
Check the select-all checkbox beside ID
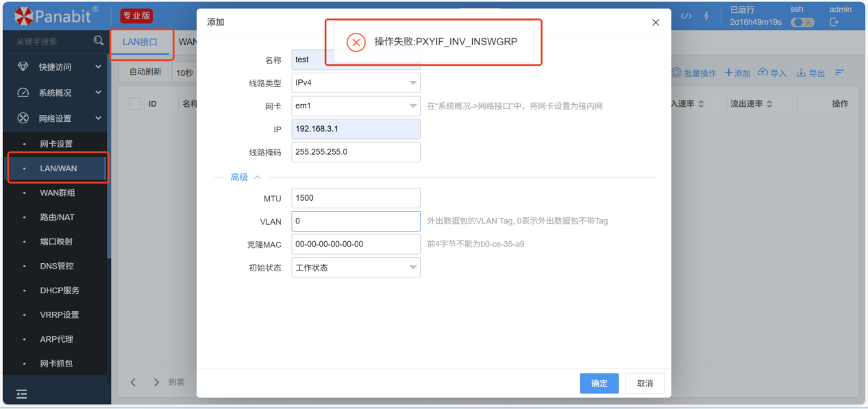pyautogui.click(x=135, y=103)
